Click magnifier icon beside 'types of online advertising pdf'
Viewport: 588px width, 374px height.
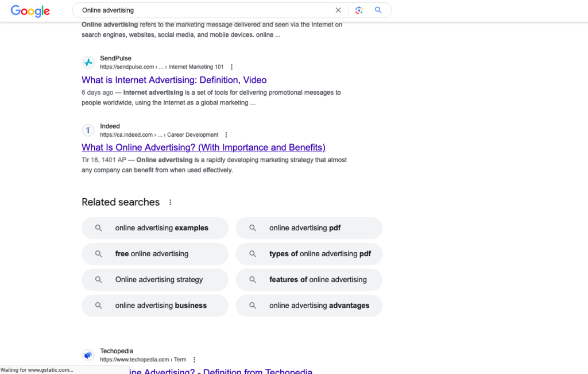pos(253,254)
